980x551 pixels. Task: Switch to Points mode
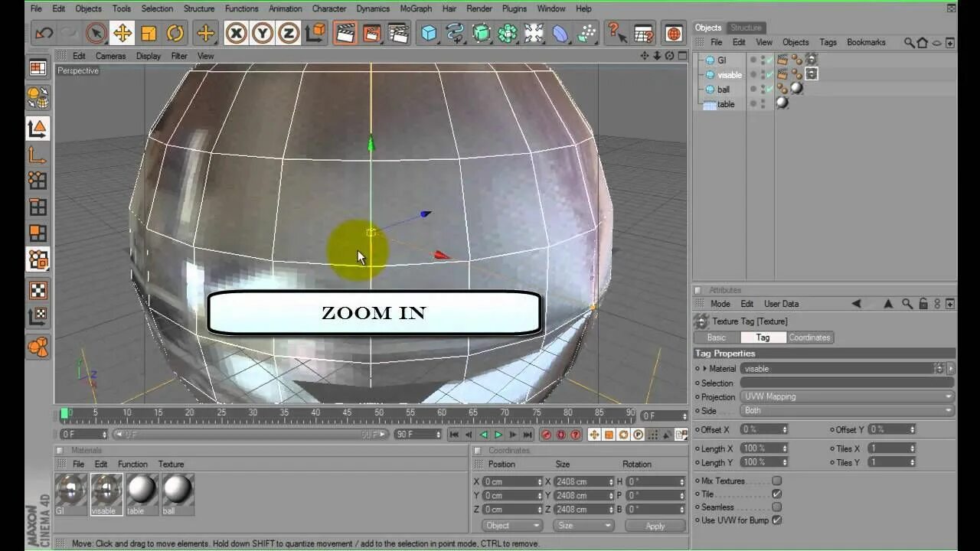38,181
